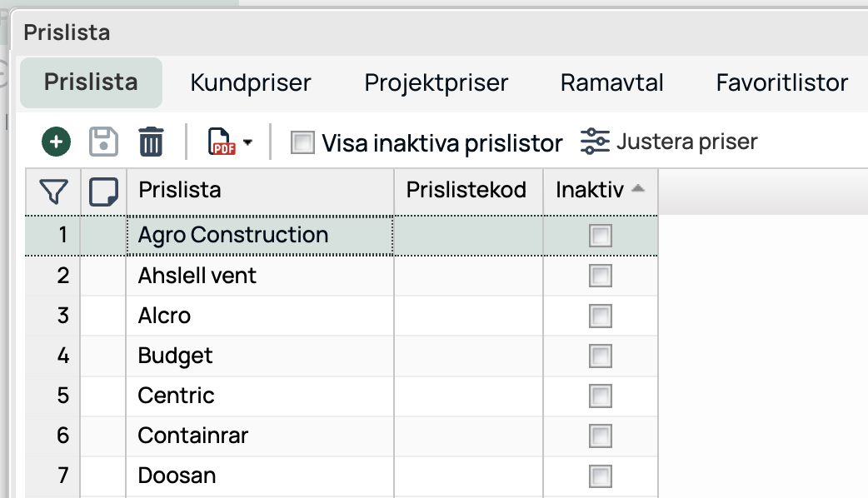868x498 pixels.
Task: Enable Visa inaktiva prislistor
Action: (x=302, y=143)
